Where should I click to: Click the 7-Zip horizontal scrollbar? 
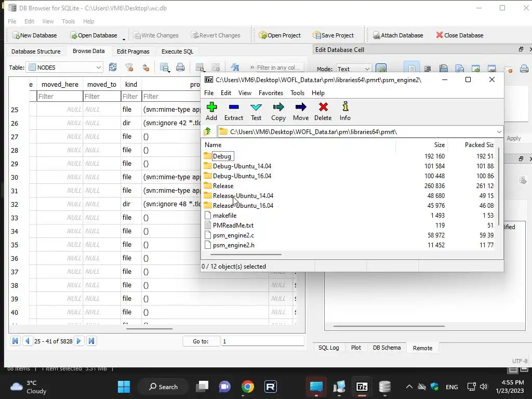coord(246,254)
